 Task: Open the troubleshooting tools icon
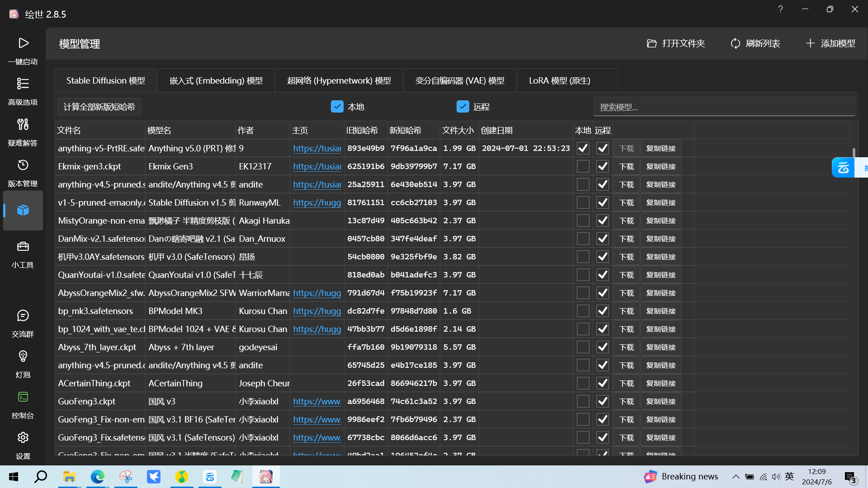(x=23, y=125)
